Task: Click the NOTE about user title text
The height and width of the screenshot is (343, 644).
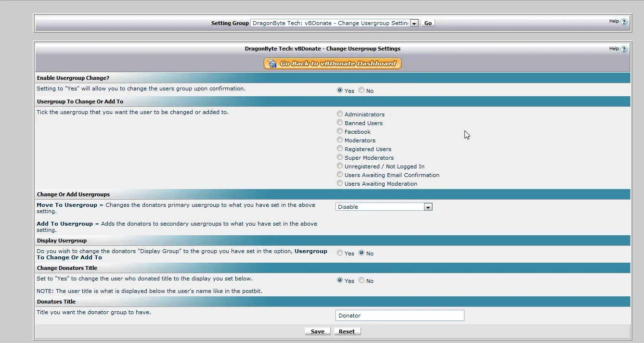Action: [x=149, y=291]
